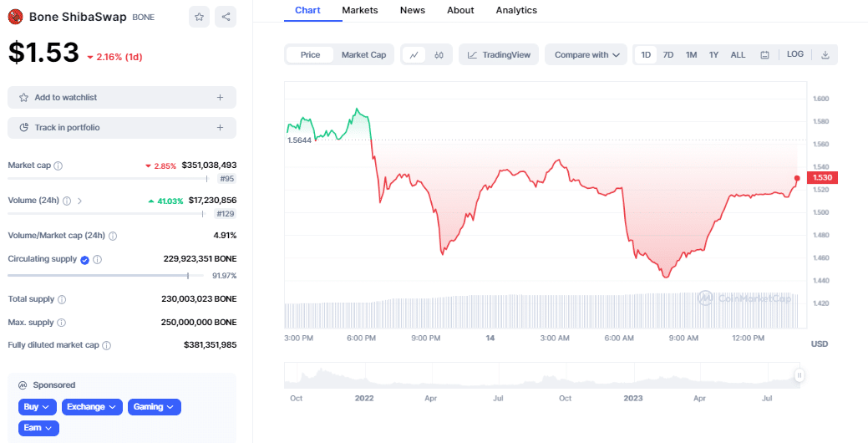868x443 pixels.
Task: Click the 229,923,351 BONE supply value
Action: point(200,258)
